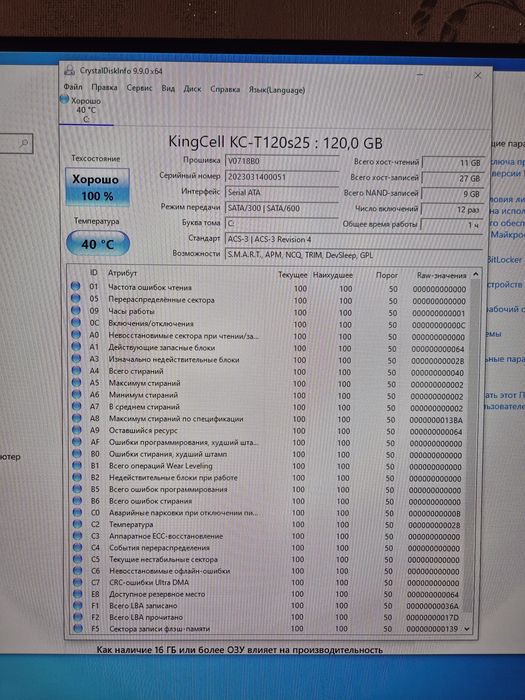Click the status circle for CRC-ошибки Ultra DMA

pyautogui.click(x=78, y=582)
